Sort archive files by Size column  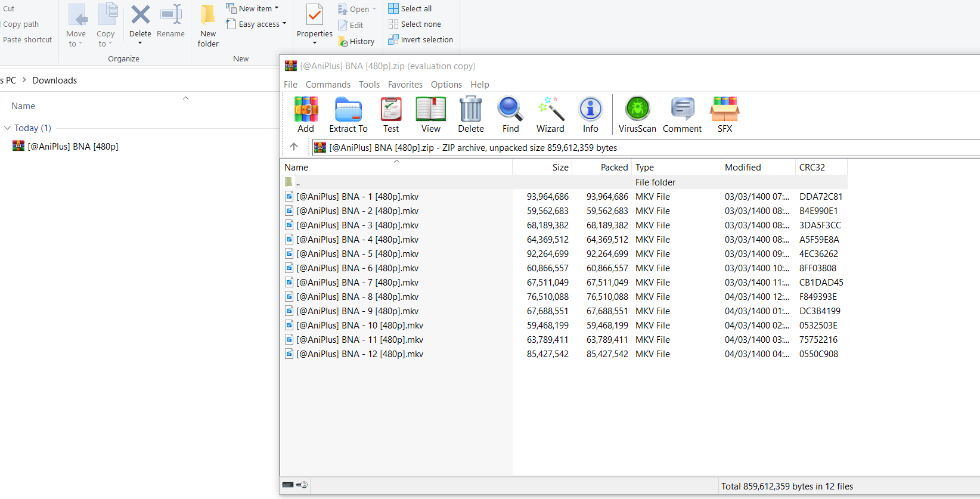click(542, 167)
